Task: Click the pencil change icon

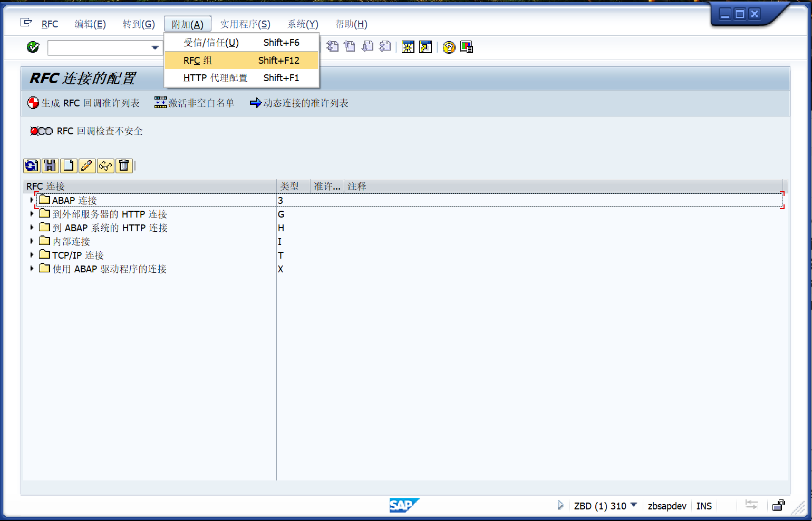Action: coord(87,166)
